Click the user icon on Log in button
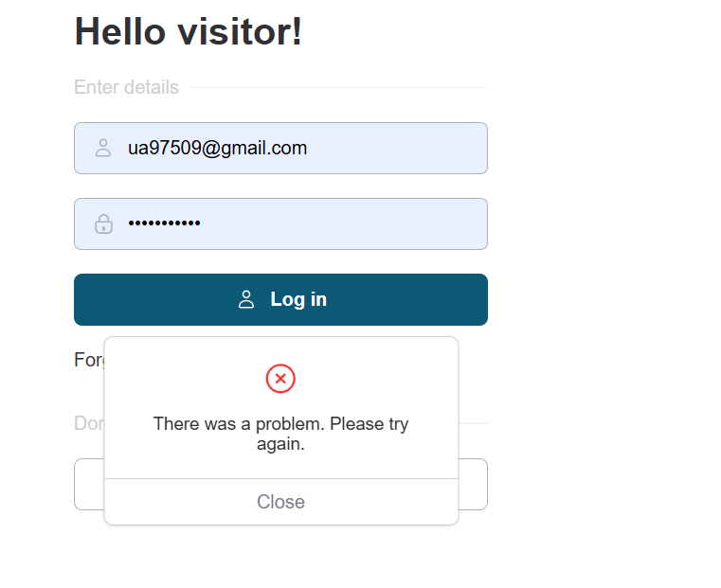 tap(246, 300)
